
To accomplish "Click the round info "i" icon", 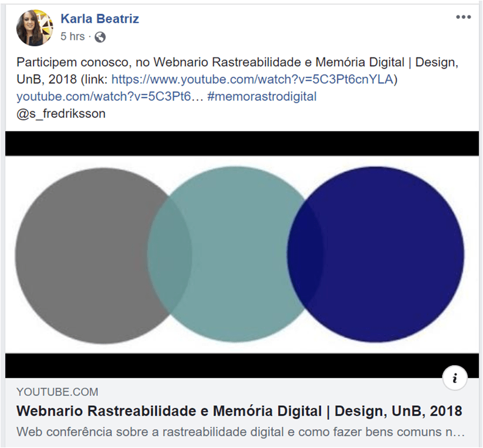I will 455,378.
